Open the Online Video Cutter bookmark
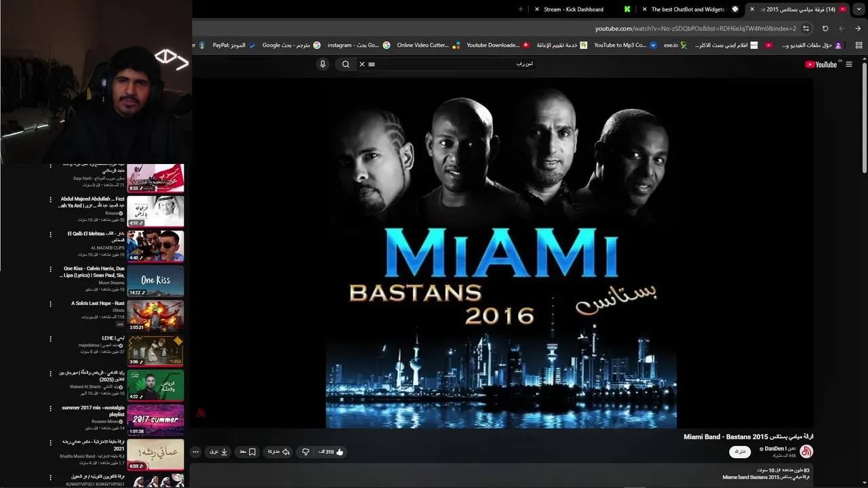 point(429,45)
